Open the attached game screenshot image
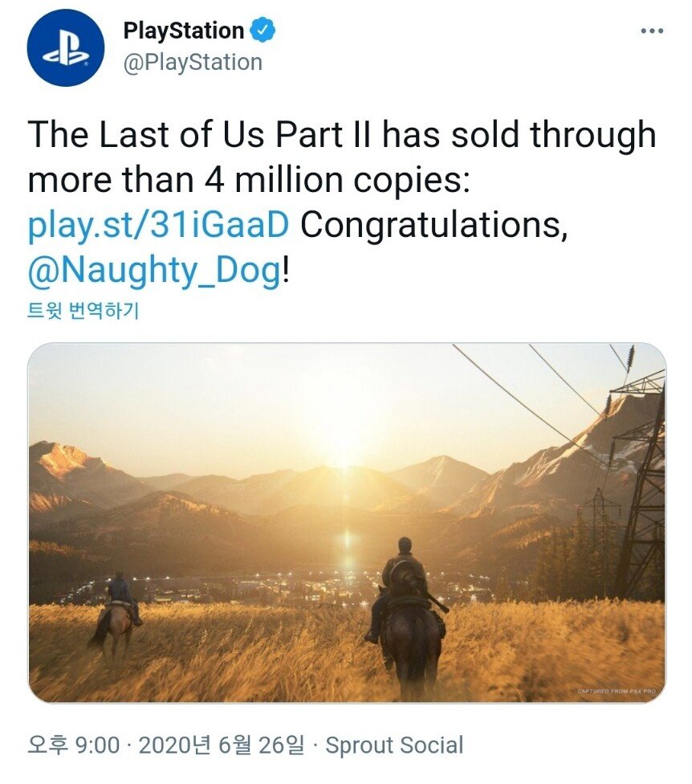 coord(346,523)
